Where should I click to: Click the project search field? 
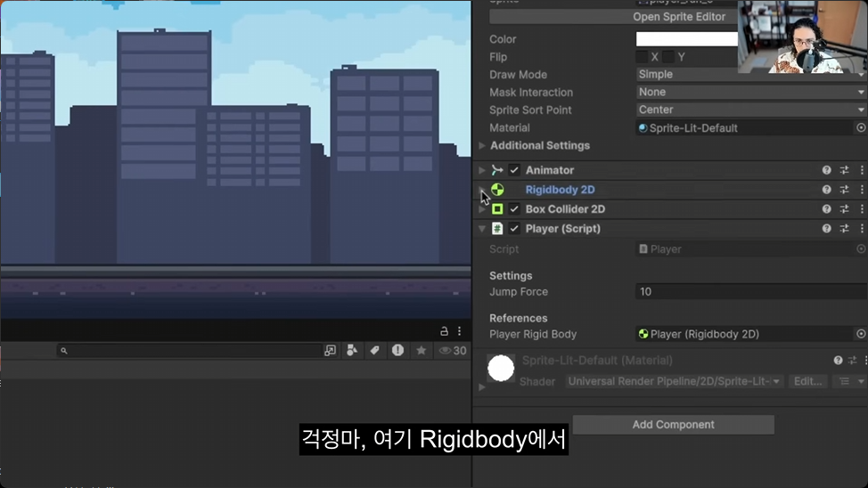[189, 350]
